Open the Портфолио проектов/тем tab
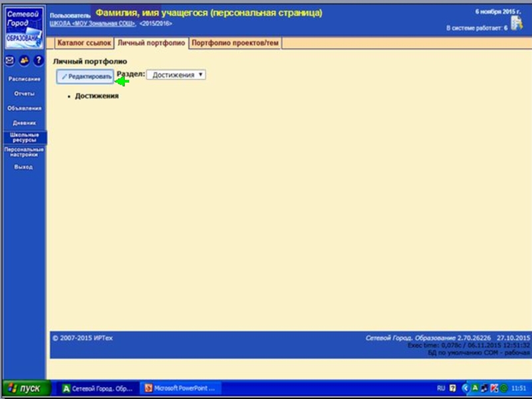This screenshot has height=399, width=532. 235,43
